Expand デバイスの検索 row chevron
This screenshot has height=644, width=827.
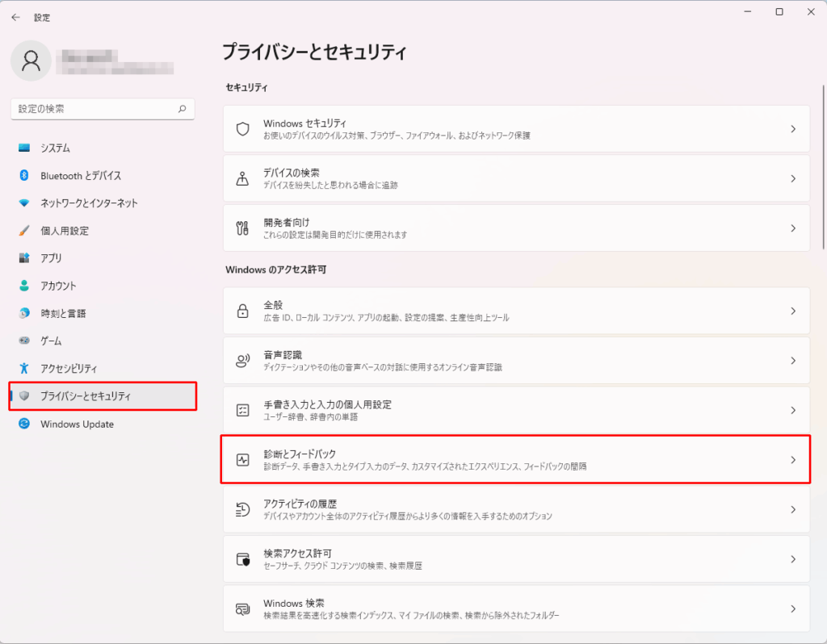point(793,178)
